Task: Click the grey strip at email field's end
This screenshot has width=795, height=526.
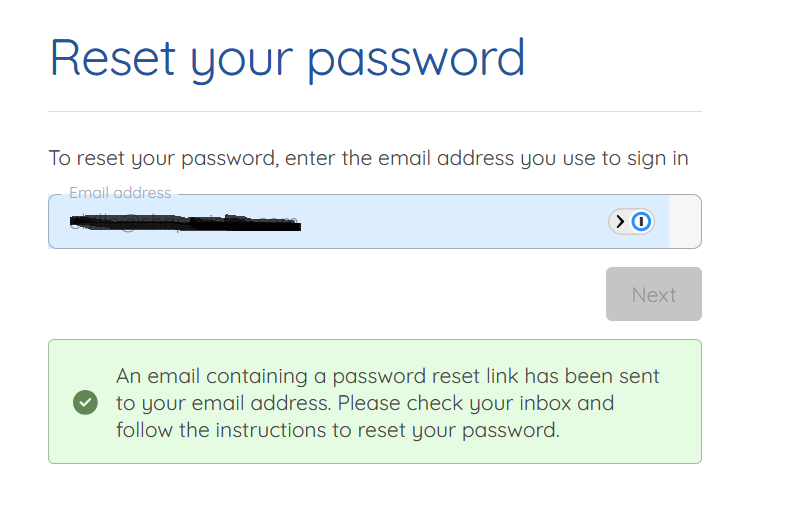Action: pos(685,222)
